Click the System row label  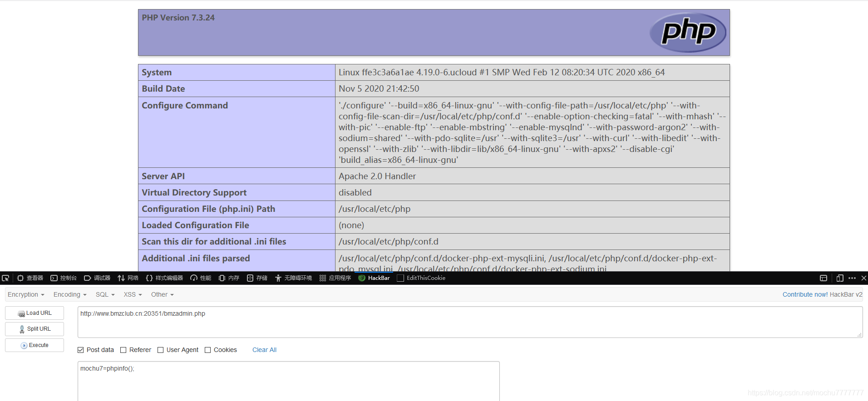point(157,73)
